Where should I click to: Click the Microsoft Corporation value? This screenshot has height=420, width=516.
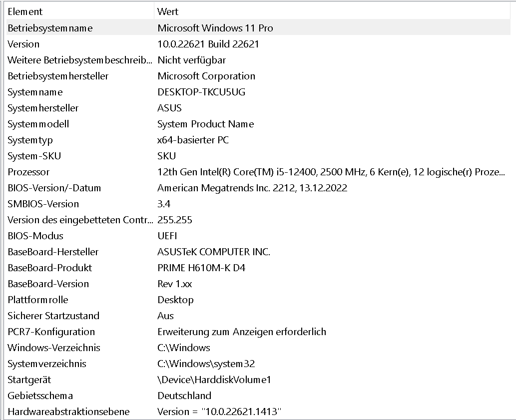pyautogui.click(x=206, y=76)
